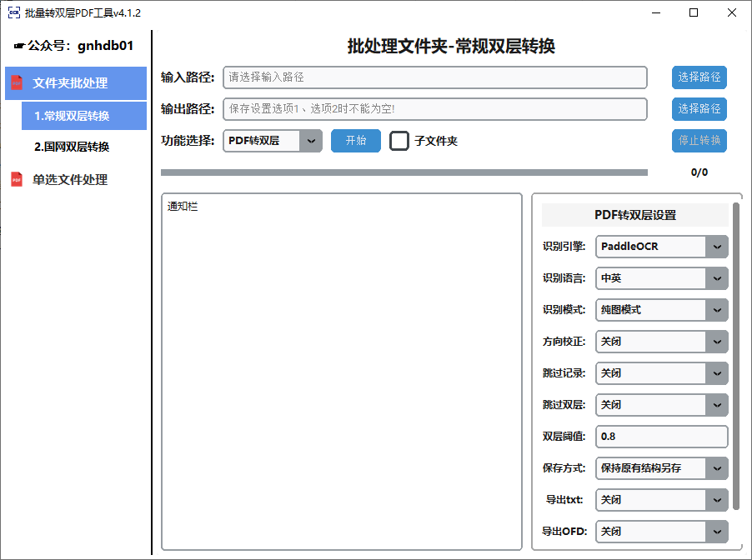Image resolution: width=752 pixels, height=560 pixels.
Task: Click the PDF icon beside 单选文件处理
Action: coord(17,179)
